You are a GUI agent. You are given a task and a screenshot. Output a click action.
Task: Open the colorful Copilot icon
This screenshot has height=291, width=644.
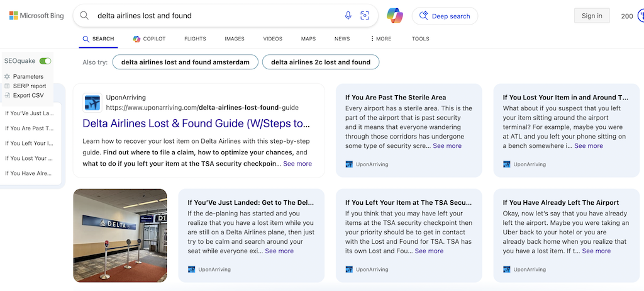click(395, 16)
